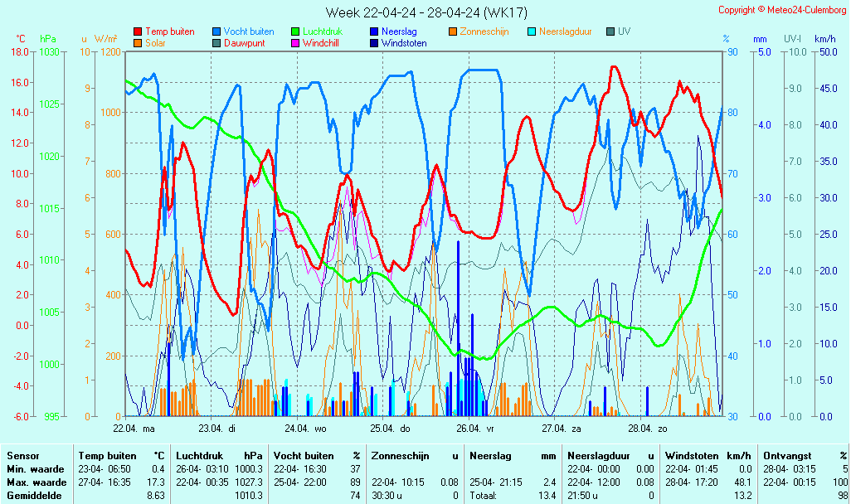Click the green Luchtdruk legend swatch
The width and height of the screenshot is (851, 504).
coord(295,31)
